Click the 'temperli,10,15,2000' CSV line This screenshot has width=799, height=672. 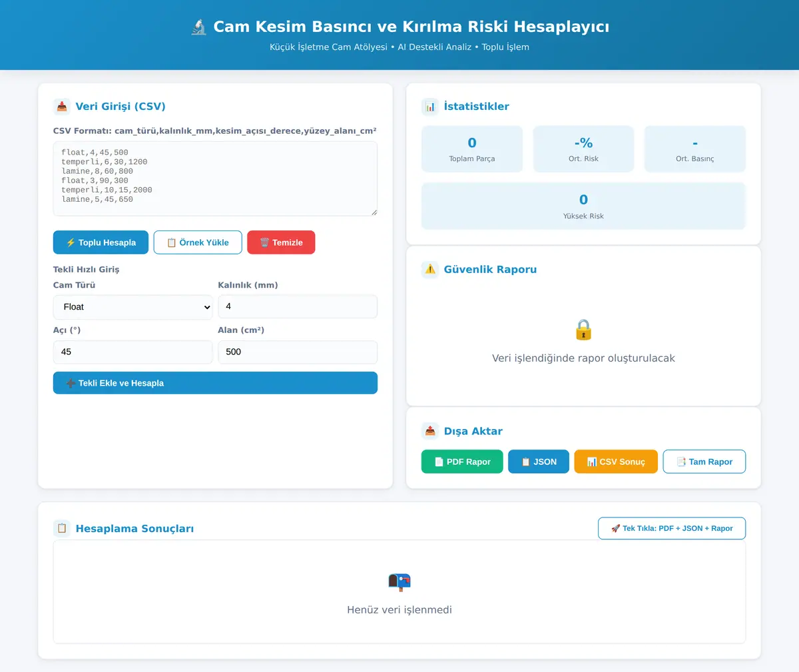click(x=107, y=190)
